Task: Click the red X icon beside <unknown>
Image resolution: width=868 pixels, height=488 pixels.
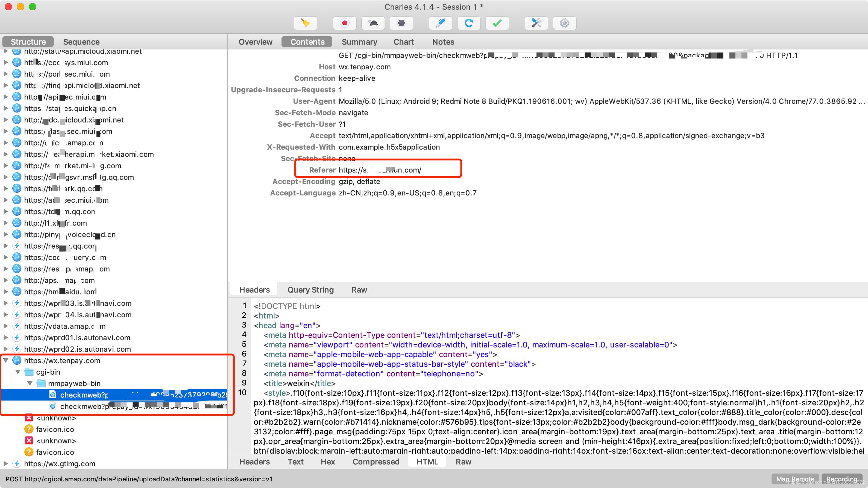Action: tap(29, 418)
